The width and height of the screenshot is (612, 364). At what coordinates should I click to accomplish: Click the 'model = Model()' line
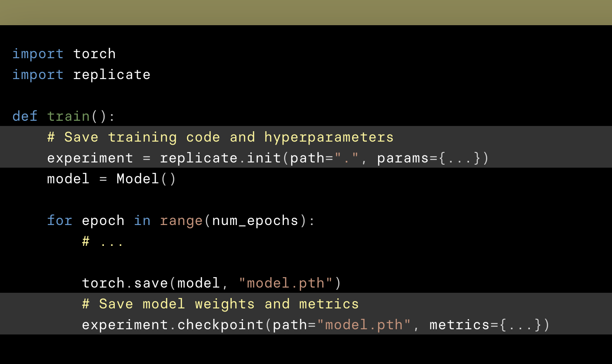coord(112,179)
